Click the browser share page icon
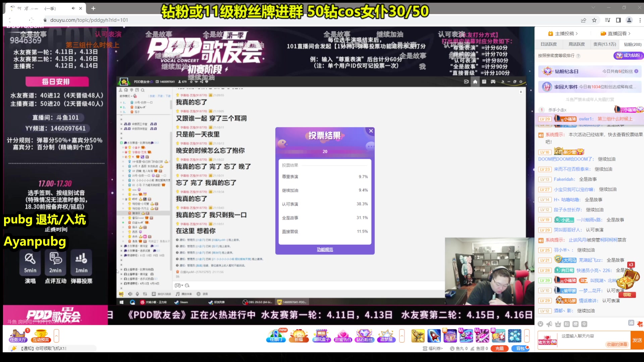Image resolution: width=644 pixels, height=362 pixels. click(x=584, y=20)
